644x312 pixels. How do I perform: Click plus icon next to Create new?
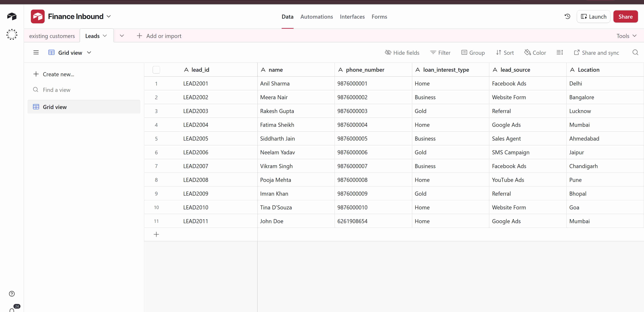pos(36,74)
